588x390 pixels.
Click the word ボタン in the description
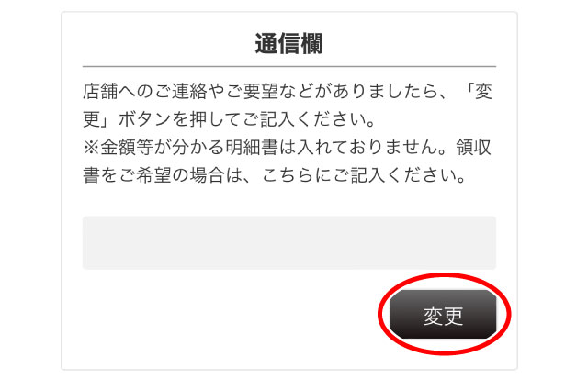point(144,119)
